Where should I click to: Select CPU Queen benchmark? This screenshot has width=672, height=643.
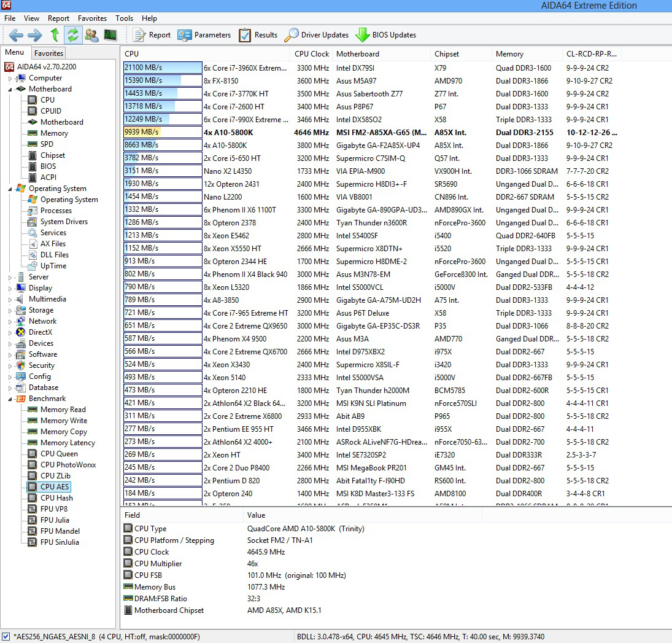point(59,454)
